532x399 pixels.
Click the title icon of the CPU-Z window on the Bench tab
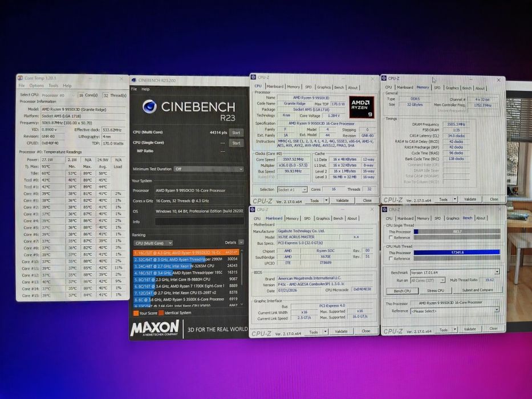tap(384, 209)
